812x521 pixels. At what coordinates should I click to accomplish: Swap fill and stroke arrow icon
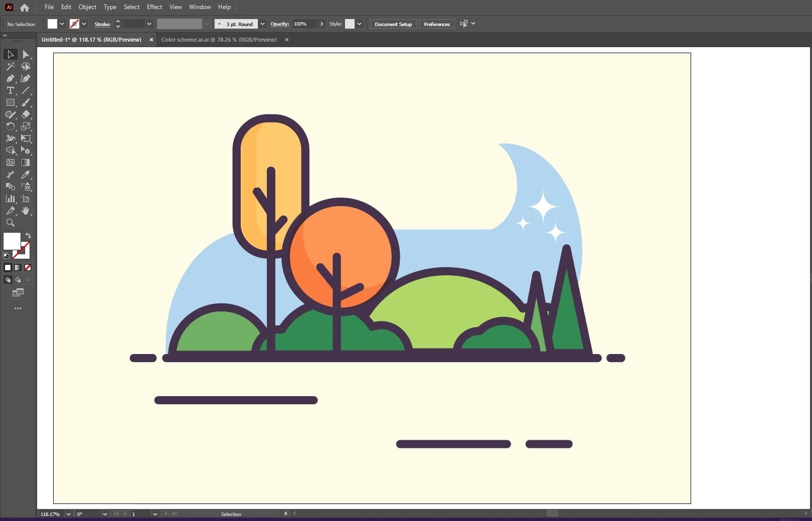pyautogui.click(x=28, y=236)
